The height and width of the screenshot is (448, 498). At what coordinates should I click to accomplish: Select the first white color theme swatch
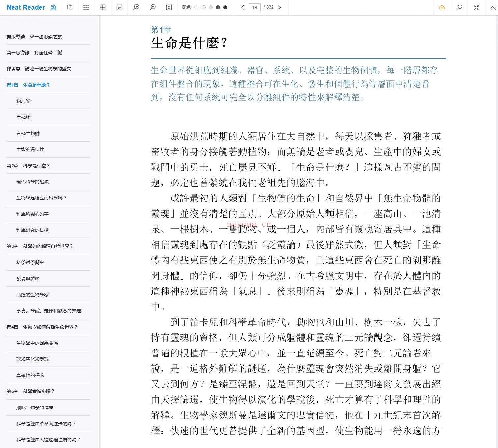tap(196, 7)
